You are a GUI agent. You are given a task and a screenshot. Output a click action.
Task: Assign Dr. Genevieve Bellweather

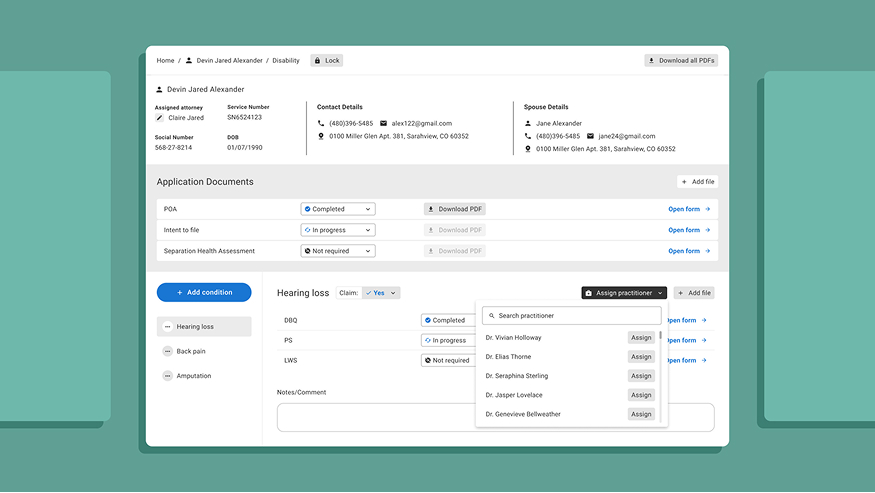point(641,414)
